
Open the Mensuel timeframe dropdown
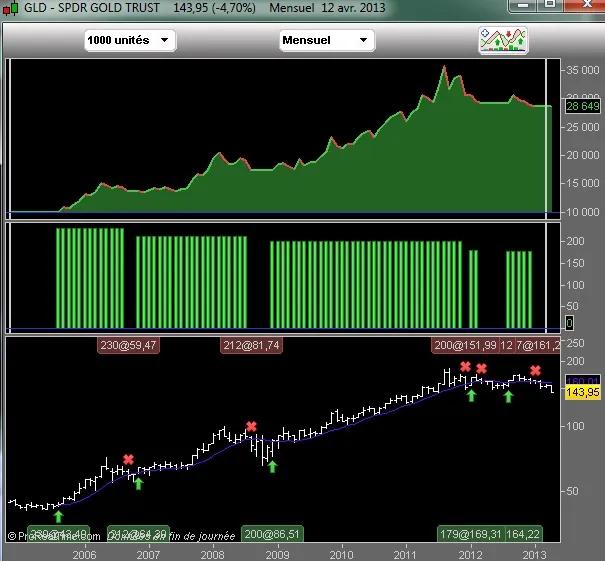326,40
